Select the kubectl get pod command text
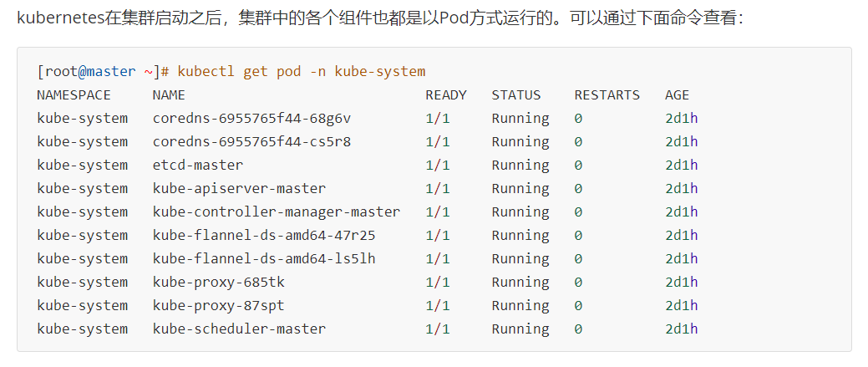This screenshot has height=367, width=868. 301,71
